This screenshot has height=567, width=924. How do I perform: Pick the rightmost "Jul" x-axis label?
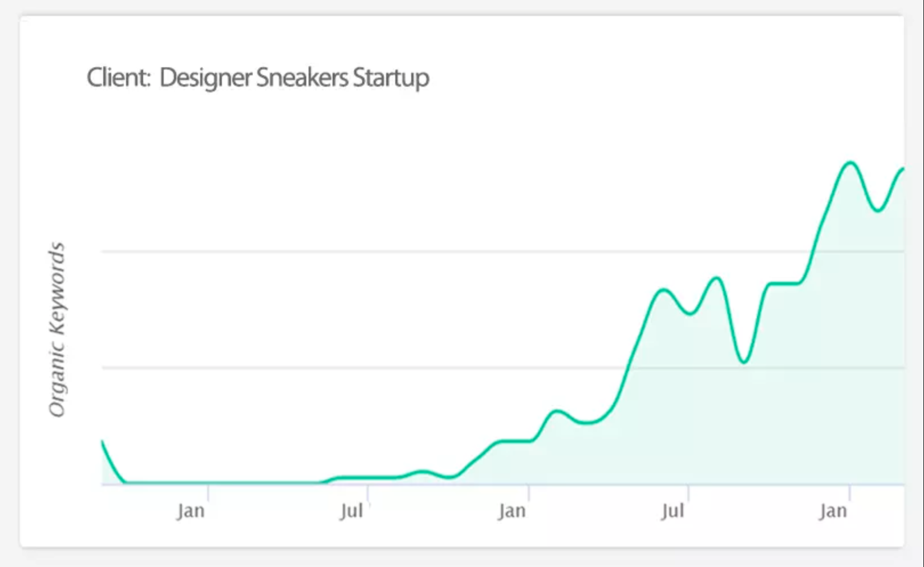pos(673,511)
